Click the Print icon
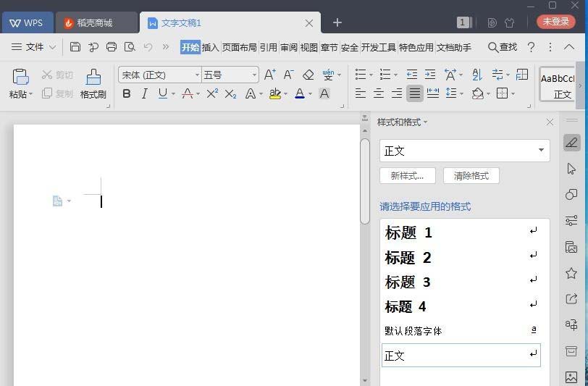The image size is (588, 386). [x=112, y=47]
